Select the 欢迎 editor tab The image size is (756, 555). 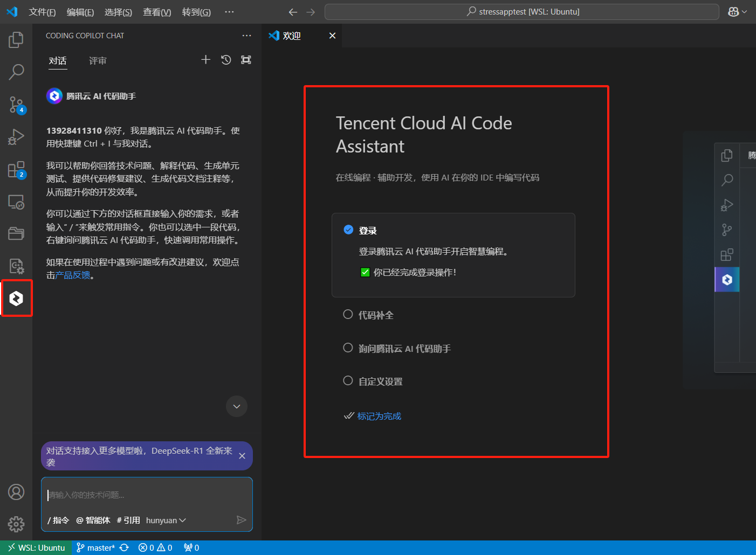point(301,36)
